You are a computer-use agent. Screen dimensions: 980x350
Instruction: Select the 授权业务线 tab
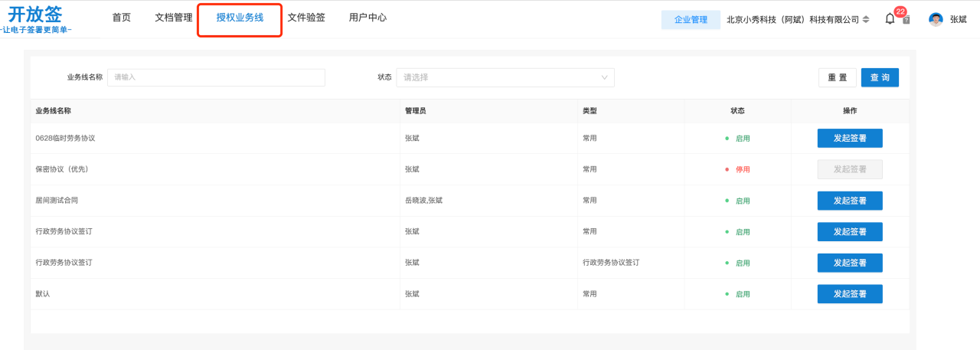point(240,18)
